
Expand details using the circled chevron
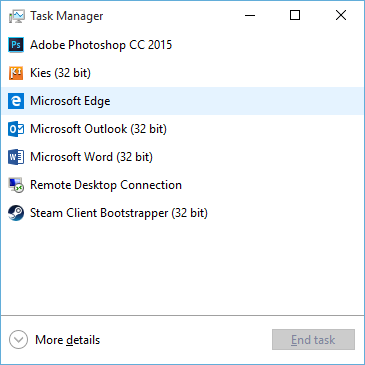pyautogui.click(x=18, y=340)
